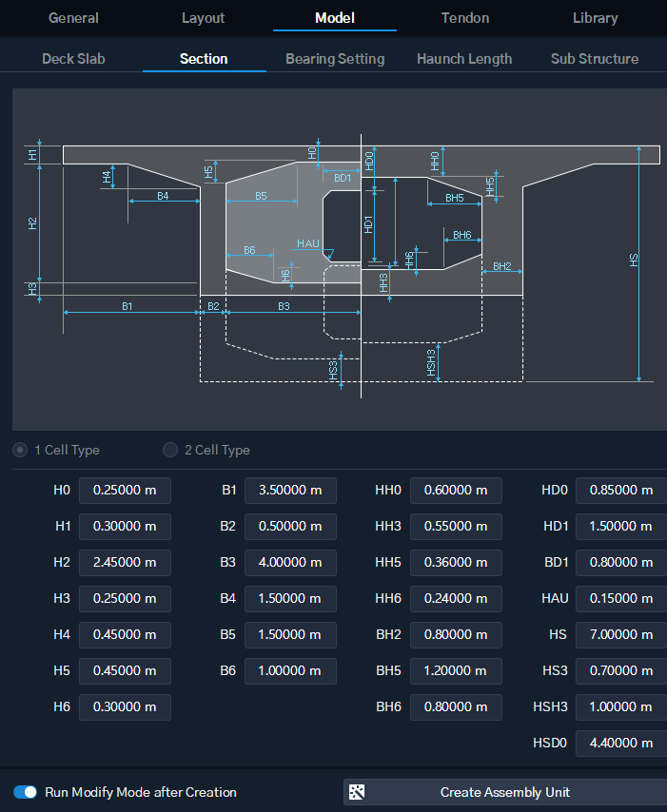Focus the HH6 value field

tap(456, 599)
